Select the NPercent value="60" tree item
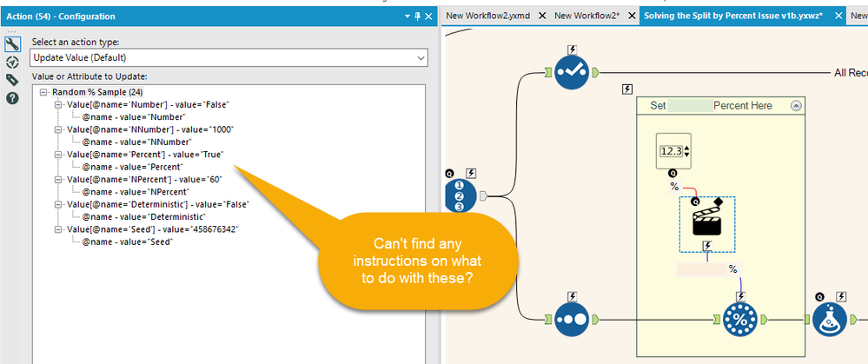Image resolution: width=868 pixels, height=364 pixels. (145, 179)
